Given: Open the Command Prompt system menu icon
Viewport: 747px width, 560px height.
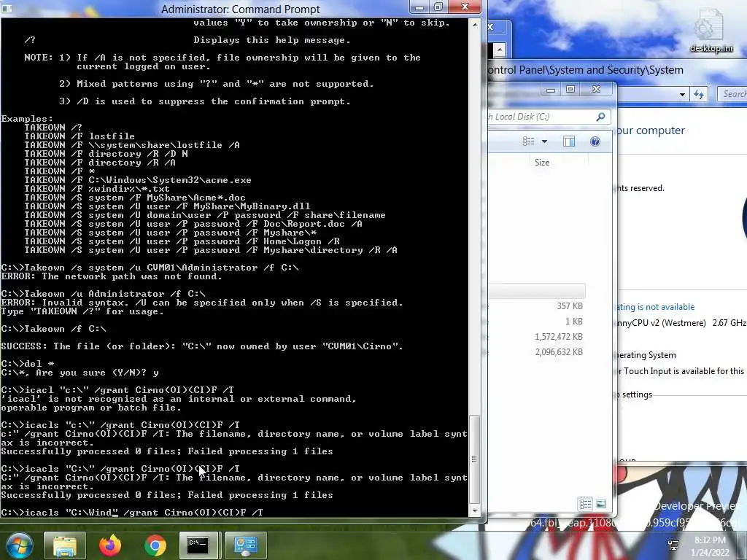Looking at the screenshot, I should point(6,9).
